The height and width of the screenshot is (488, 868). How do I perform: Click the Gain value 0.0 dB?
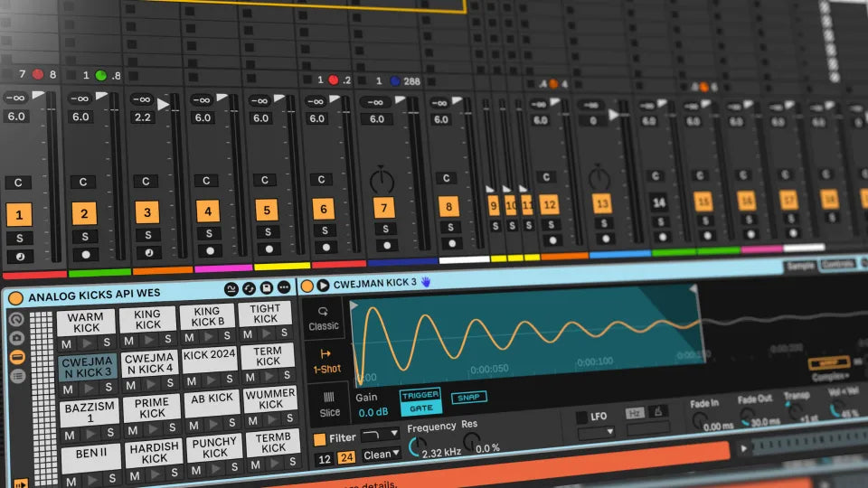coord(373,413)
